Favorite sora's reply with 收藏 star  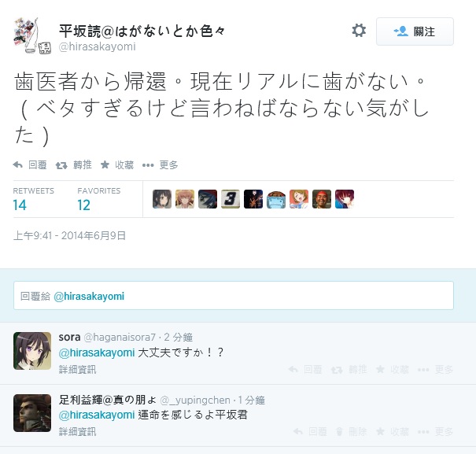[393, 370]
